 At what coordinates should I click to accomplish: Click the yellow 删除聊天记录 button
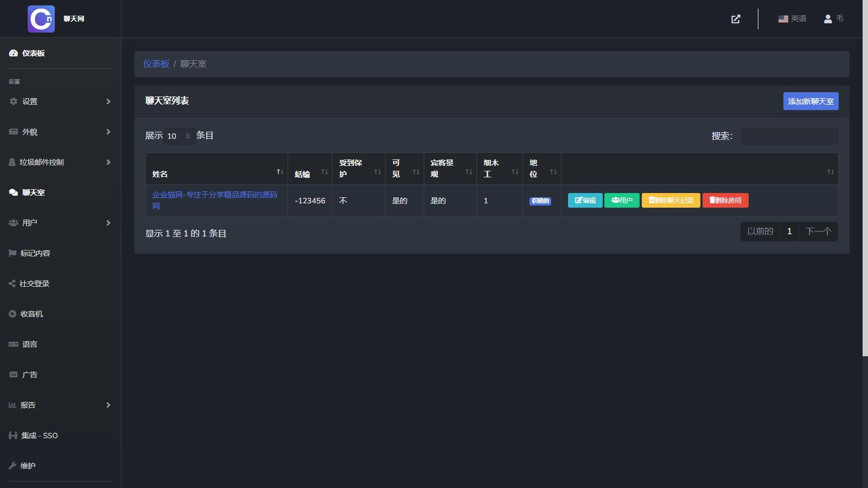(671, 201)
